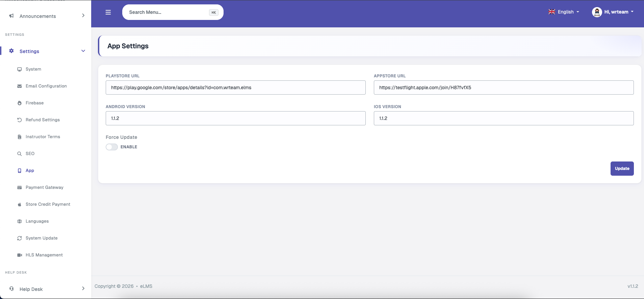Click the wrteam user avatar
644x299 pixels.
597,12
